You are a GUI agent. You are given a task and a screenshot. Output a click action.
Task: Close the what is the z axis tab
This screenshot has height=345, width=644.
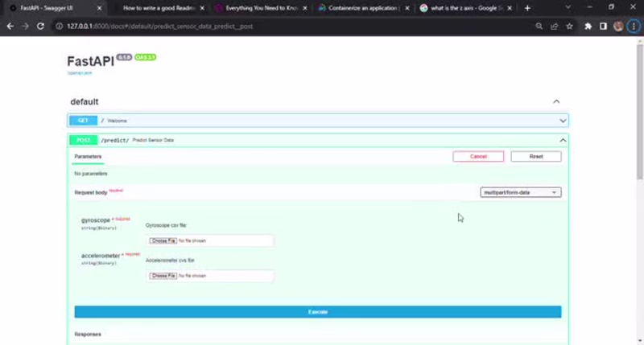click(x=510, y=8)
